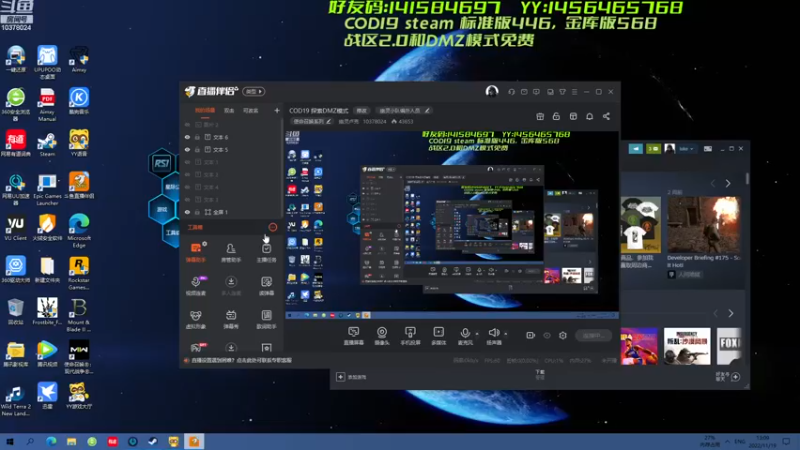The width and height of the screenshot is (800, 450).
Task: Click the headset support icon in title bar
Action: coord(511,92)
